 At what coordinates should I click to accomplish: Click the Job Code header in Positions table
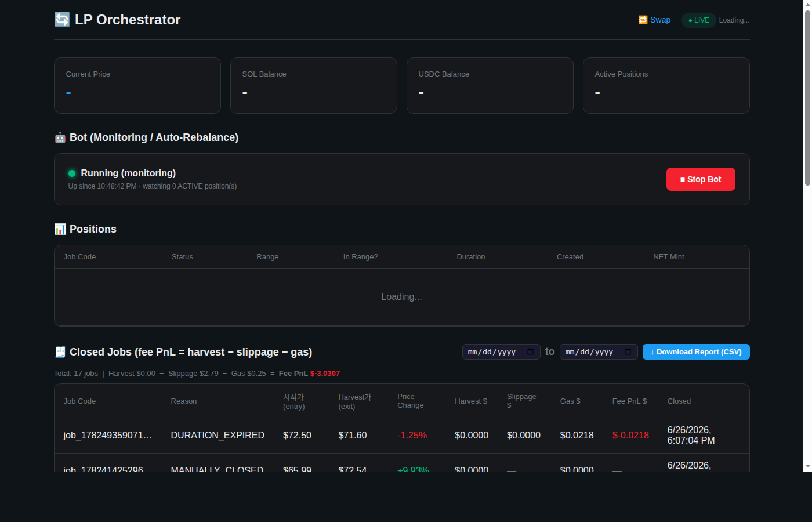[79, 257]
